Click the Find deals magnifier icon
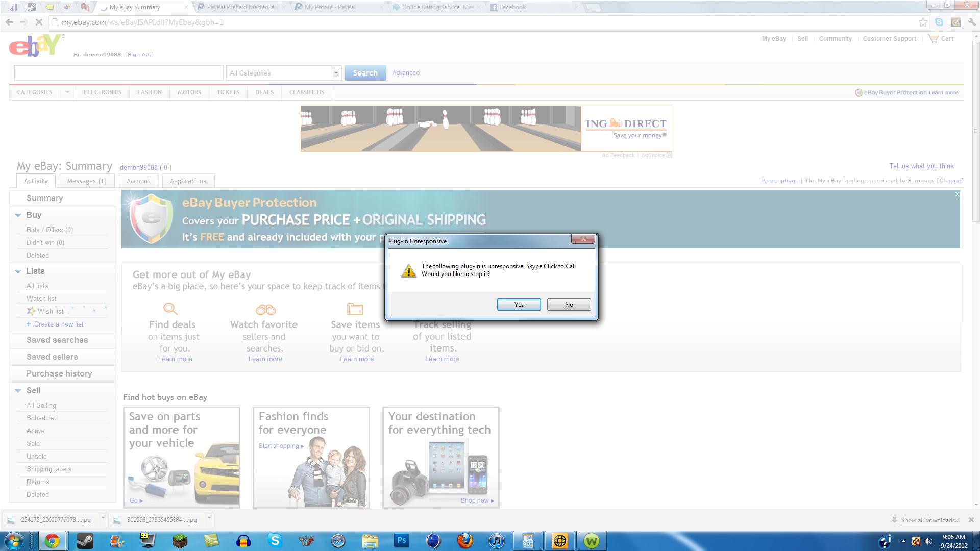The image size is (980, 551). pos(170,309)
